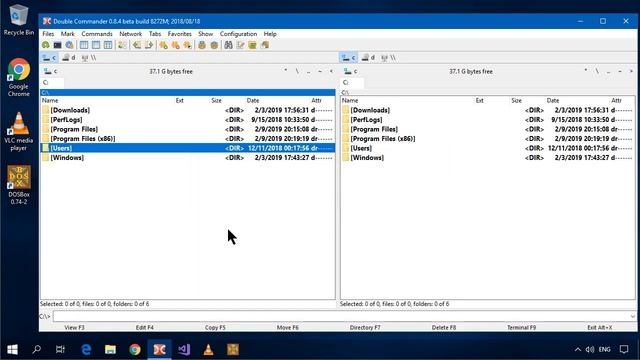
Task: Click the command line input field
Action: [x=344, y=316]
